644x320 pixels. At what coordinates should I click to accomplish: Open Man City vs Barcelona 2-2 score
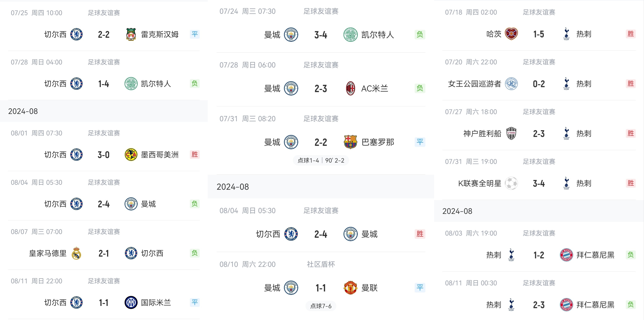[x=321, y=142]
